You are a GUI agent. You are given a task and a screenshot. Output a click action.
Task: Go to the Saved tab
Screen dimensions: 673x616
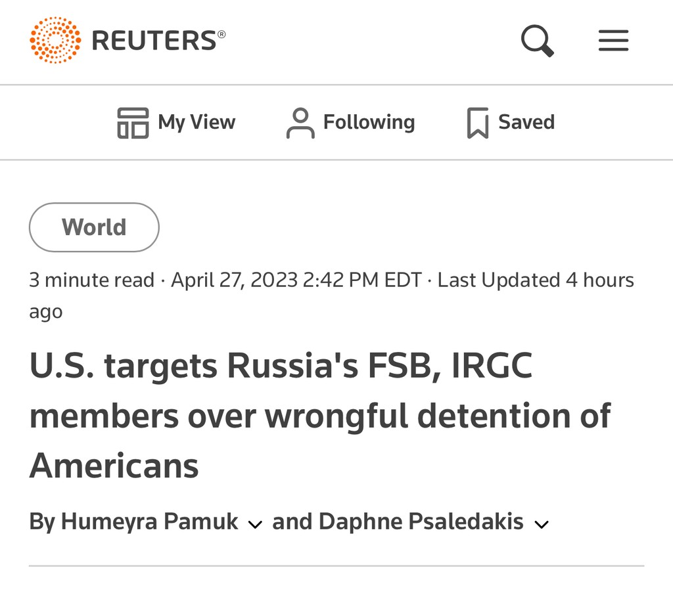tap(511, 123)
